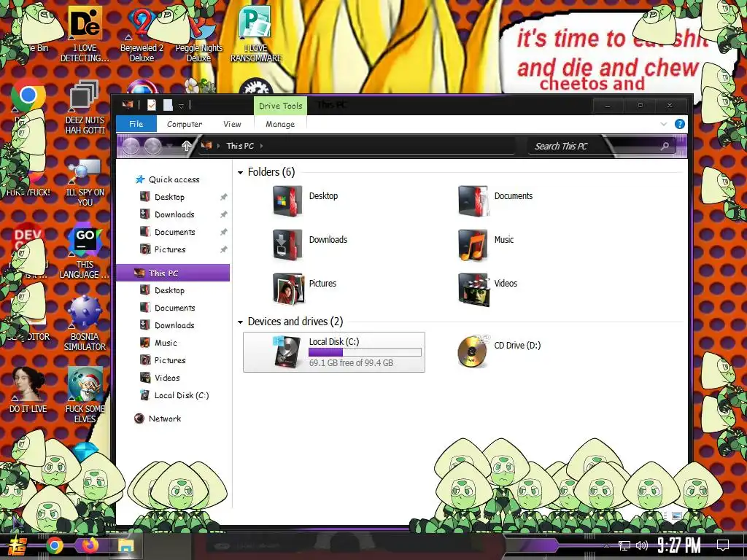Open BOSNIA SIMULATOR desktop shortcut
Viewport: 747px width, 560px height.
[x=85, y=324]
